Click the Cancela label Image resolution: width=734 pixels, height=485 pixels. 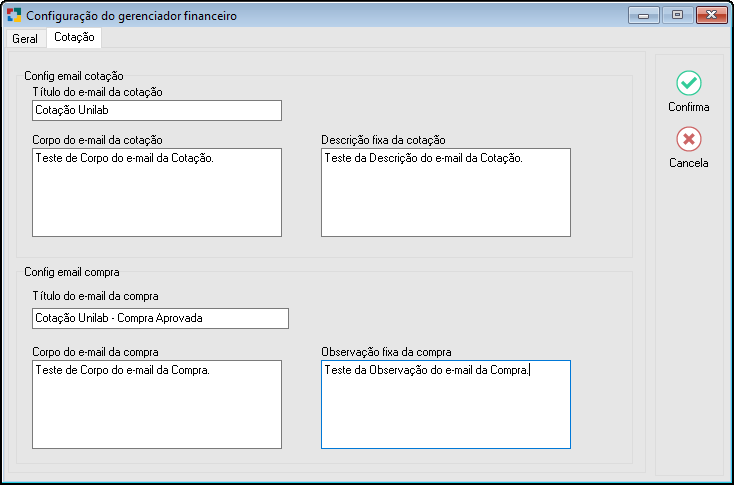coord(689,163)
